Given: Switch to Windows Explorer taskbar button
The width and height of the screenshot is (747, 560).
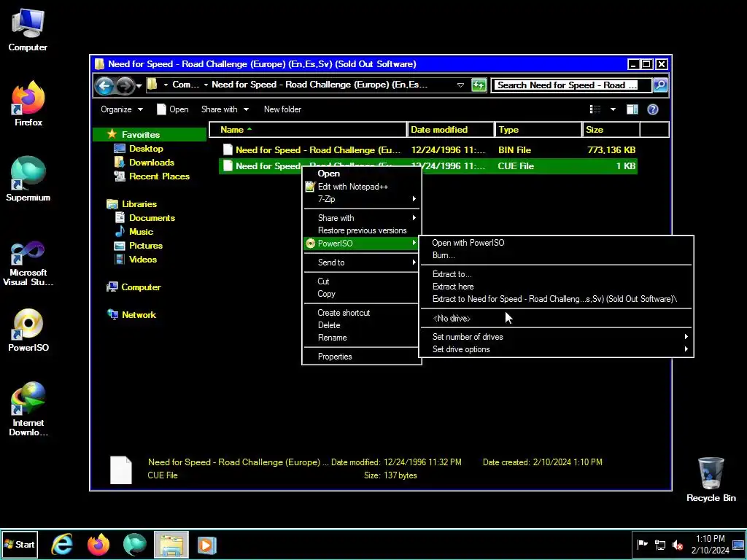Looking at the screenshot, I should pyautogui.click(x=171, y=544).
